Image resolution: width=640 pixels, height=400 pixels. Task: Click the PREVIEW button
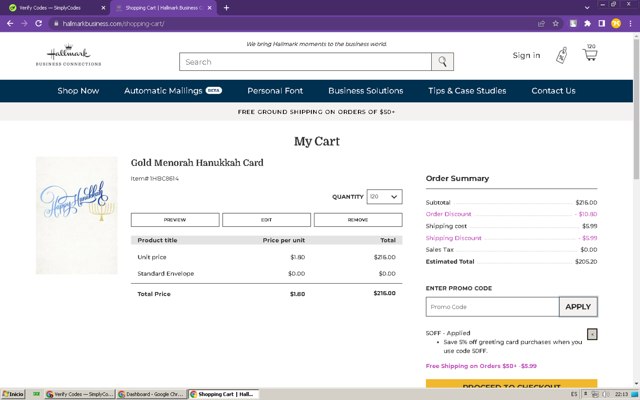(x=175, y=220)
